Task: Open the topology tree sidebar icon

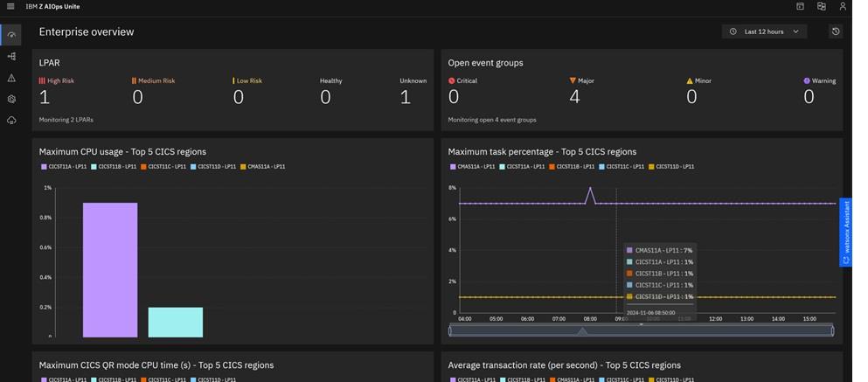Action: coord(11,57)
